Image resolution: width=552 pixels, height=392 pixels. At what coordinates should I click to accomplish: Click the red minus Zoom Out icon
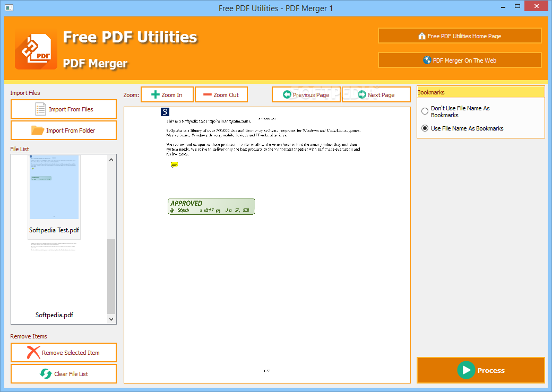click(x=208, y=94)
